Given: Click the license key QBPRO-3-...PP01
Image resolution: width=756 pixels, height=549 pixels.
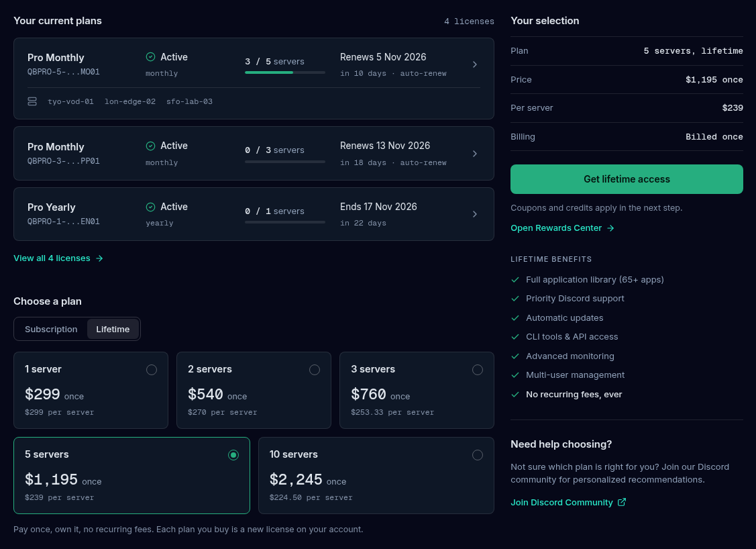Looking at the screenshot, I should (x=63, y=161).
